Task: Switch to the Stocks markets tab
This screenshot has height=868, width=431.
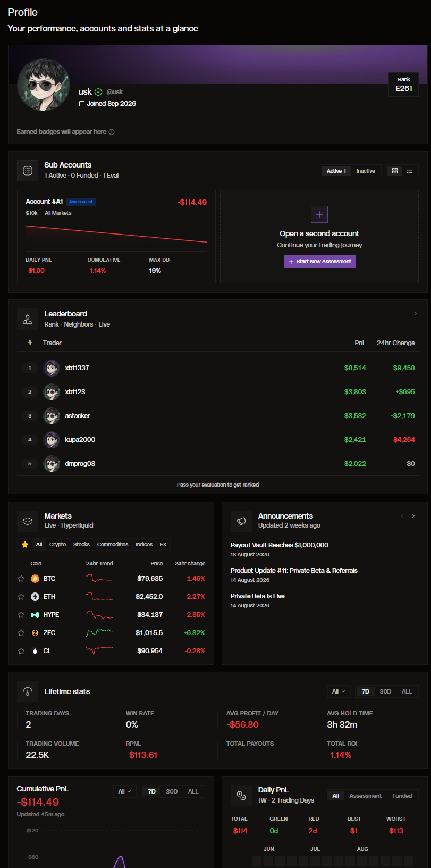Action: pyautogui.click(x=81, y=545)
